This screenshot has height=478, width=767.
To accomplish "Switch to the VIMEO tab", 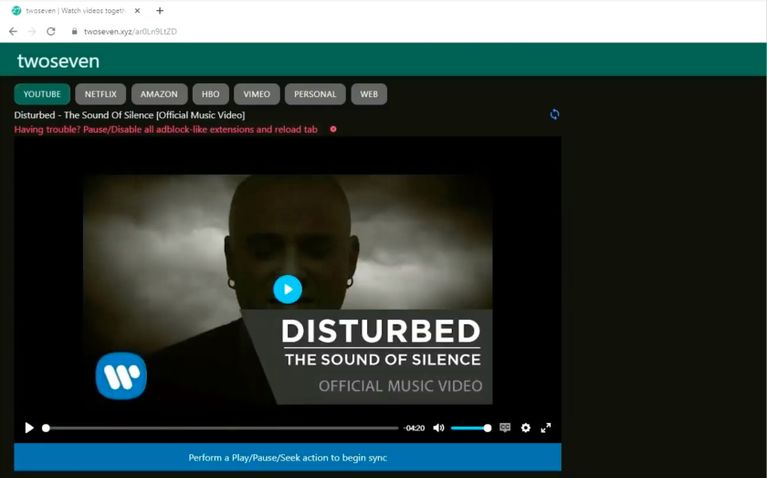I will click(x=257, y=94).
